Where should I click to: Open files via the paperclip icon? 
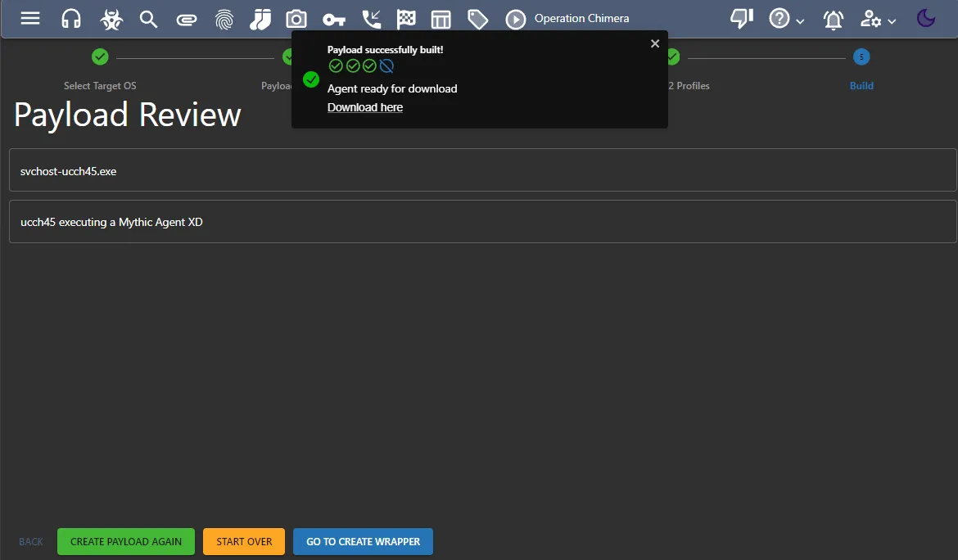click(187, 19)
